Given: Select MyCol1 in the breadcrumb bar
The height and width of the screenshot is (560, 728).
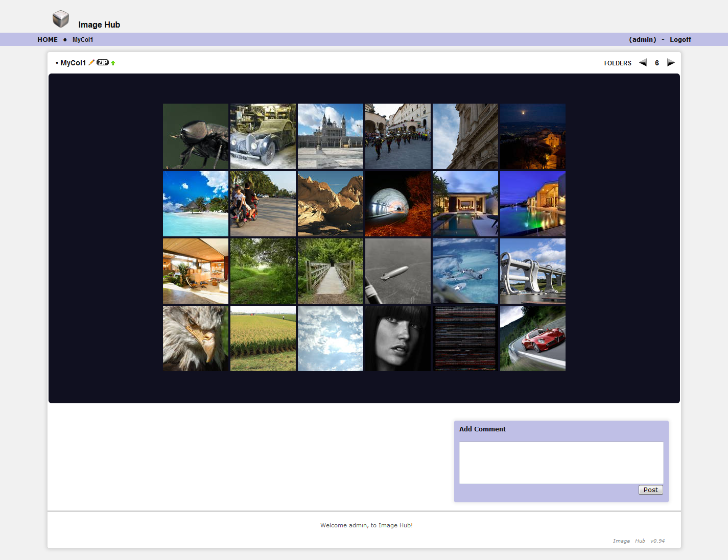Looking at the screenshot, I should (x=83, y=39).
